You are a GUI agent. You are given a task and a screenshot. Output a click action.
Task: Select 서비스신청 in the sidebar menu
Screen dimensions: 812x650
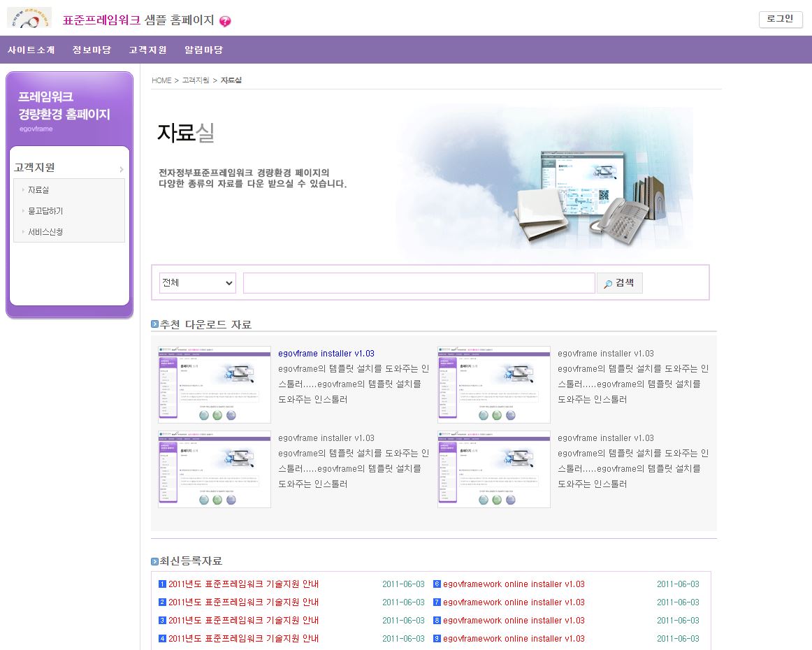45,232
